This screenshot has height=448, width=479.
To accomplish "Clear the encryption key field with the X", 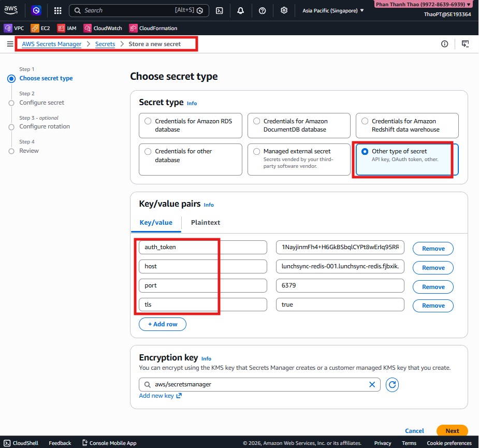I will 372,384.
